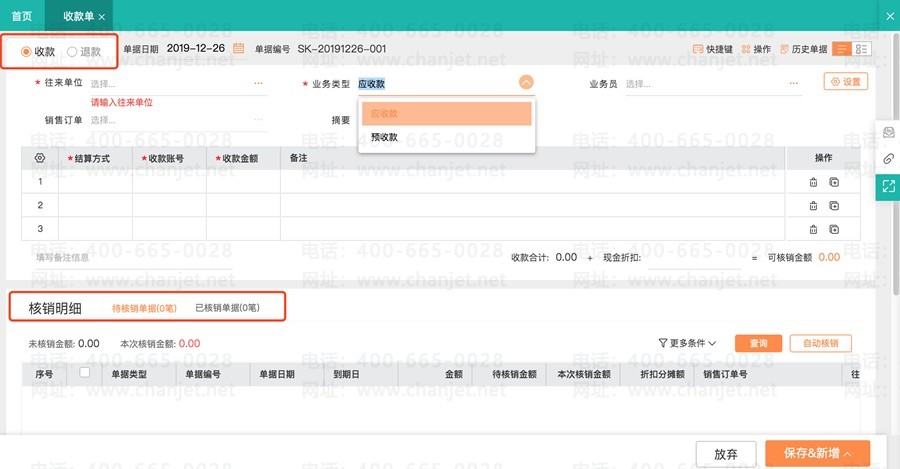
Task: Open 销售订单 selector ellipsis
Action: (258, 120)
